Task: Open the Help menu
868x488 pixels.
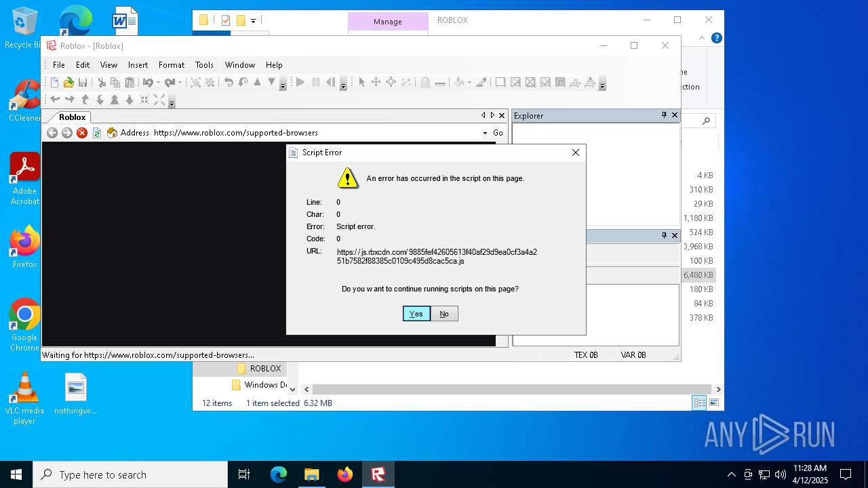Action: click(x=274, y=65)
